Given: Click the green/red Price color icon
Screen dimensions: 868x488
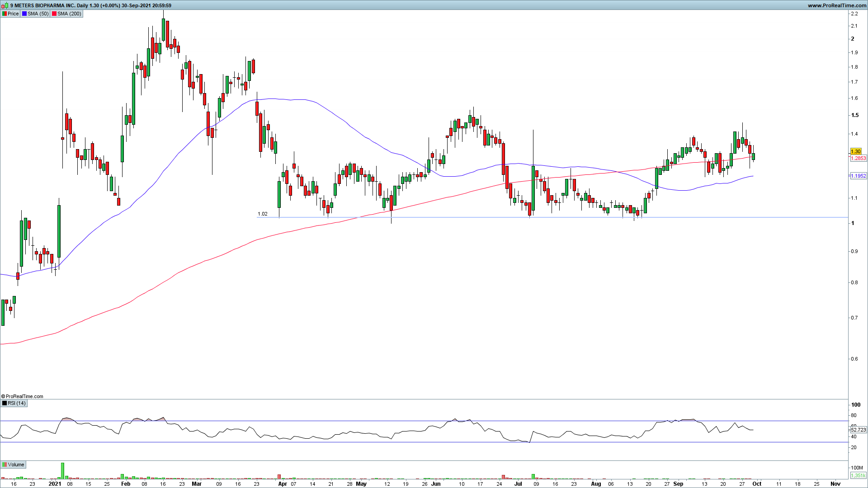Looking at the screenshot, I should (x=4, y=14).
